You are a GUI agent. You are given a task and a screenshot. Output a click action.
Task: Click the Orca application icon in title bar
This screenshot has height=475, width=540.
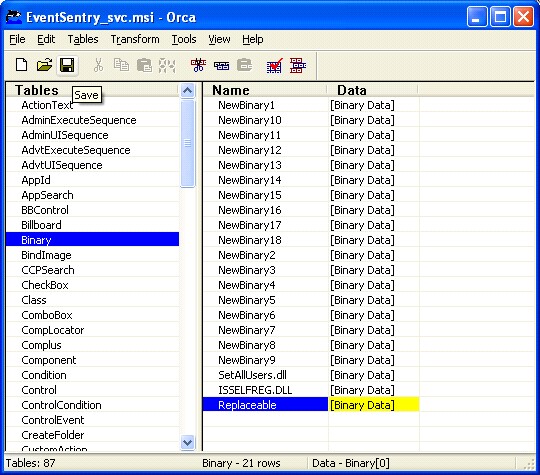[14, 17]
